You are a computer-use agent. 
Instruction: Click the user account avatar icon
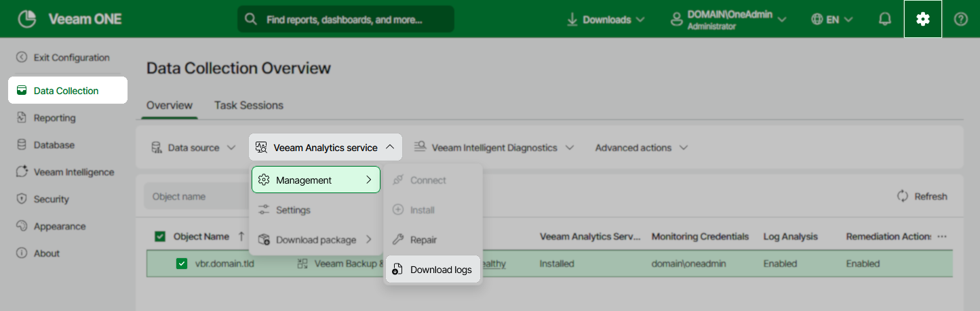(x=676, y=20)
